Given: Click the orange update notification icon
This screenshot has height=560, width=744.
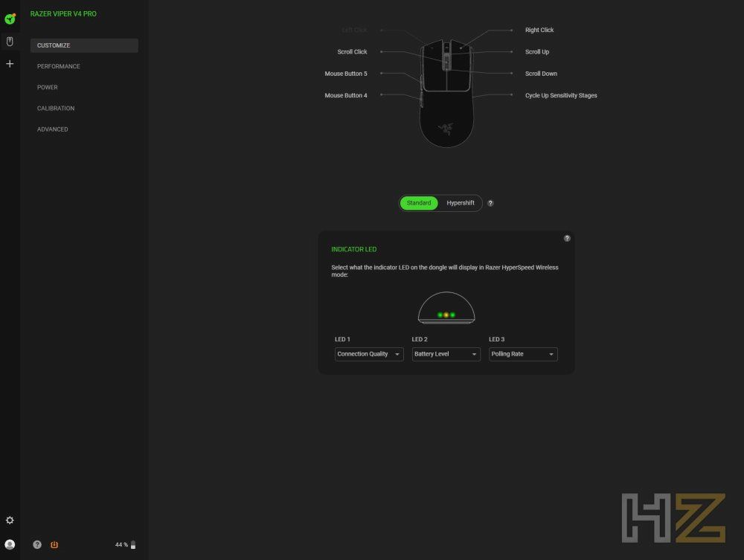Looking at the screenshot, I should 54,544.
